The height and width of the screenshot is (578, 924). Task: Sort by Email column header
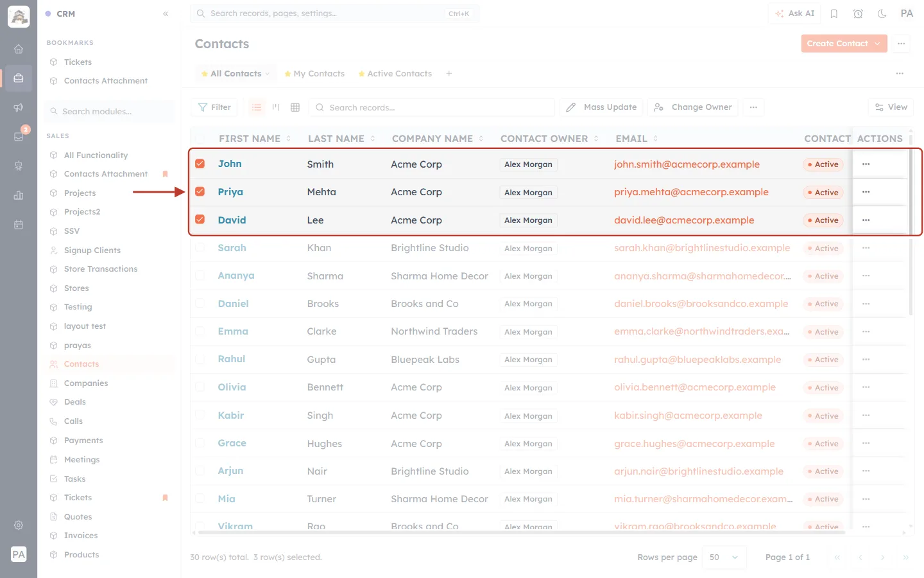tap(637, 139)
